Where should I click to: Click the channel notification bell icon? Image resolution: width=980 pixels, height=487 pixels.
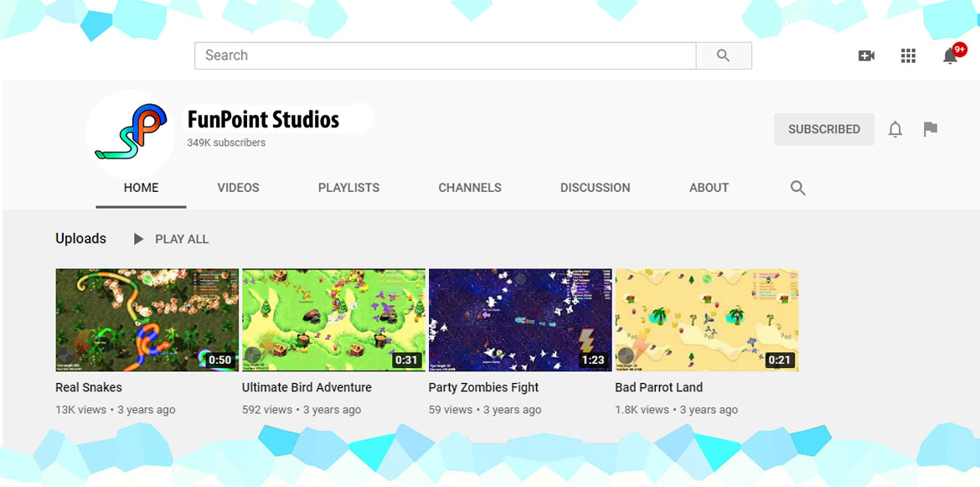click(895, 129)
